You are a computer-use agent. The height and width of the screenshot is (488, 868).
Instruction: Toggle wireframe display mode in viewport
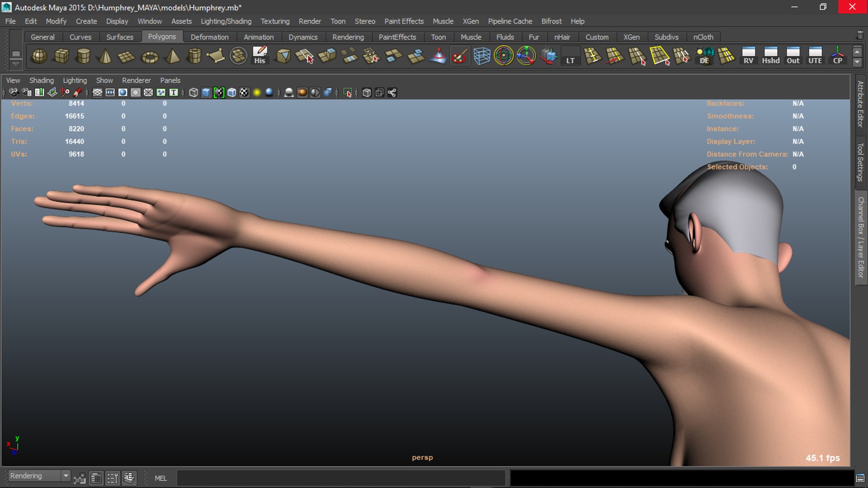pos(193,93)
